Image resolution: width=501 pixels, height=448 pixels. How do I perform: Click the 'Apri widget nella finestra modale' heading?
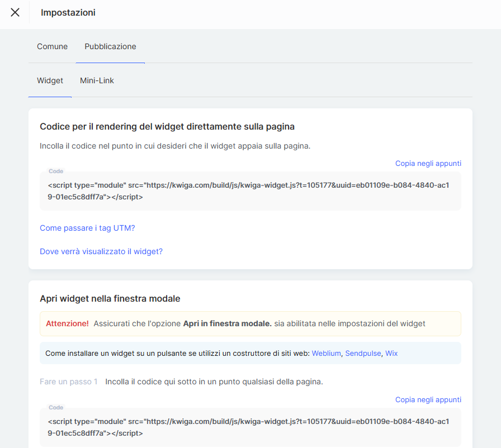click(x=110, y=298)
